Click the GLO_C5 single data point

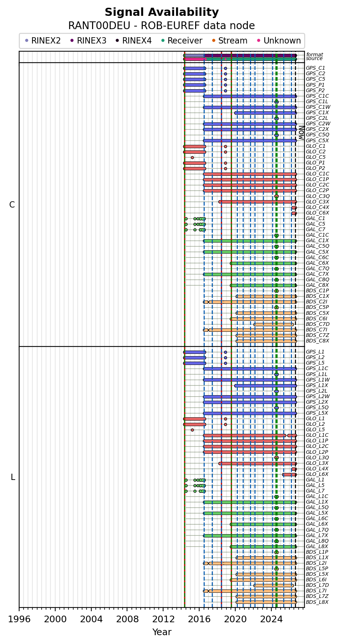coord(192,157)
